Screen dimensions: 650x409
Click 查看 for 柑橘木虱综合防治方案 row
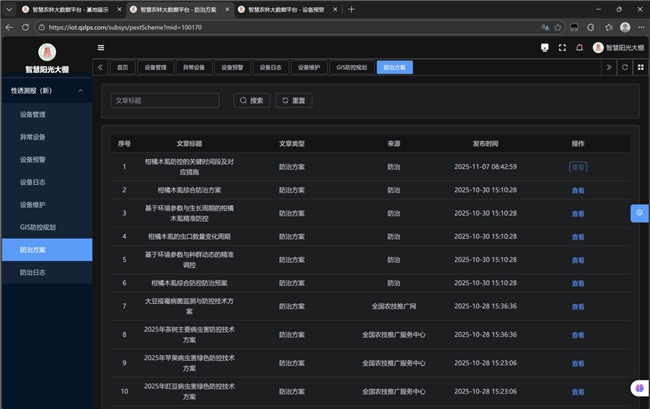coord(577,189)
